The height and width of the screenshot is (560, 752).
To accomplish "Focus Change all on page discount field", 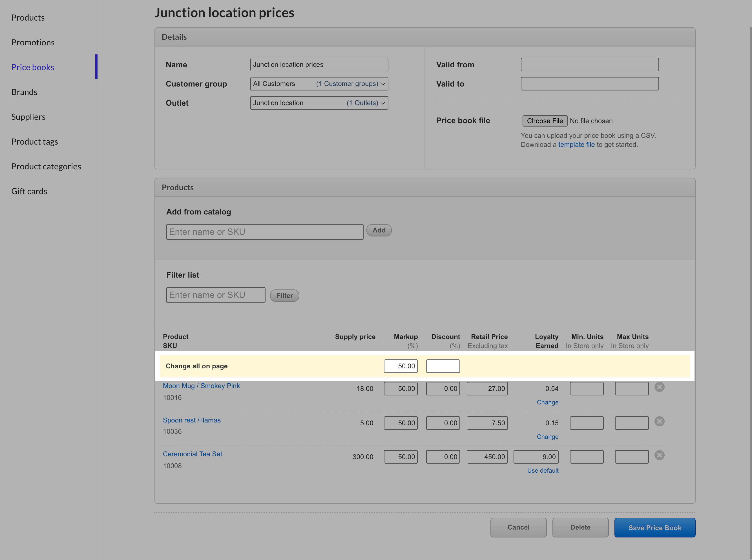I will coord(443,366).
